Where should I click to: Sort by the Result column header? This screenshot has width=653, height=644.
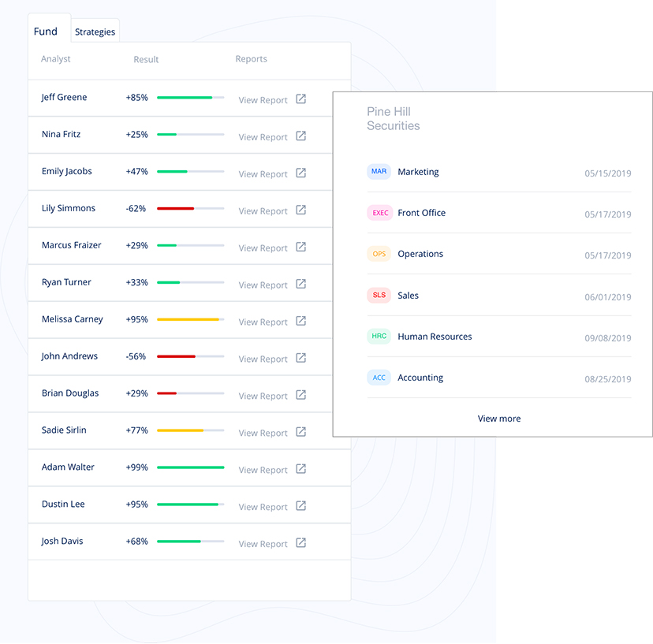point(146,59)
